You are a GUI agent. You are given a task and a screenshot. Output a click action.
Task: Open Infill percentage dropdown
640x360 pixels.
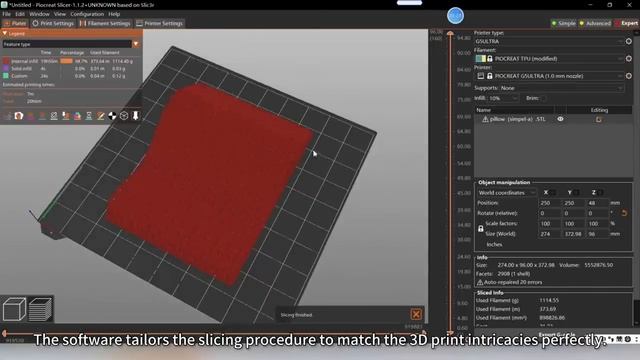(x=503, y=98)
